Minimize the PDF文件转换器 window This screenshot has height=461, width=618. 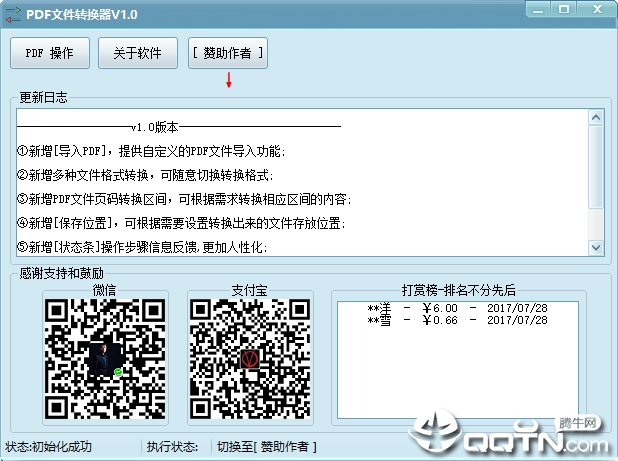click(x=538, y=9)
